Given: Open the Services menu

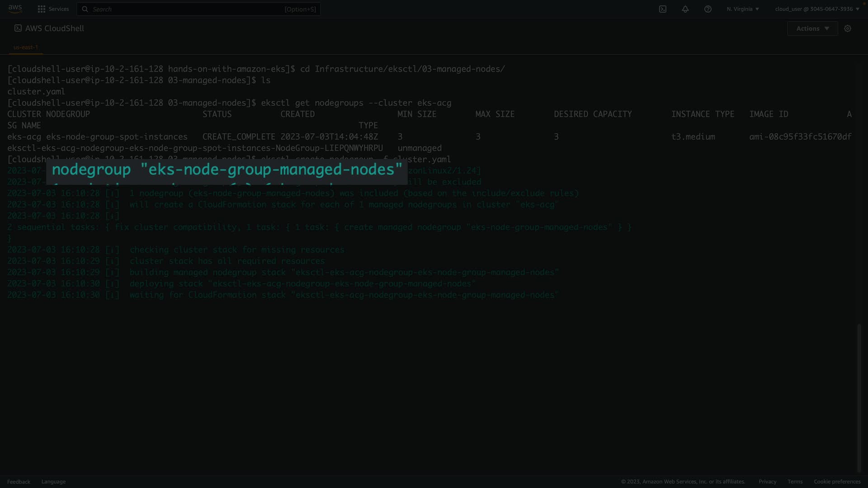Looking at the screenshot, I should [59, 9].
